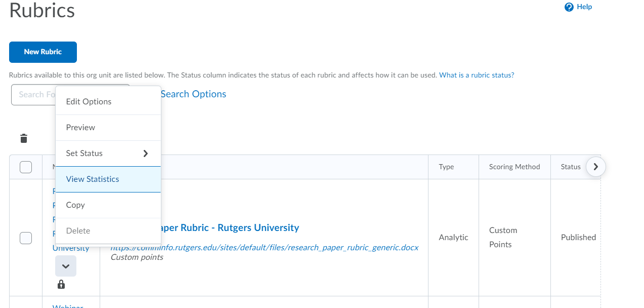This screenshot has width=644, height=308.
Task: Open the 'What is a rubric status?' link
Action: (x=476, y=74)
